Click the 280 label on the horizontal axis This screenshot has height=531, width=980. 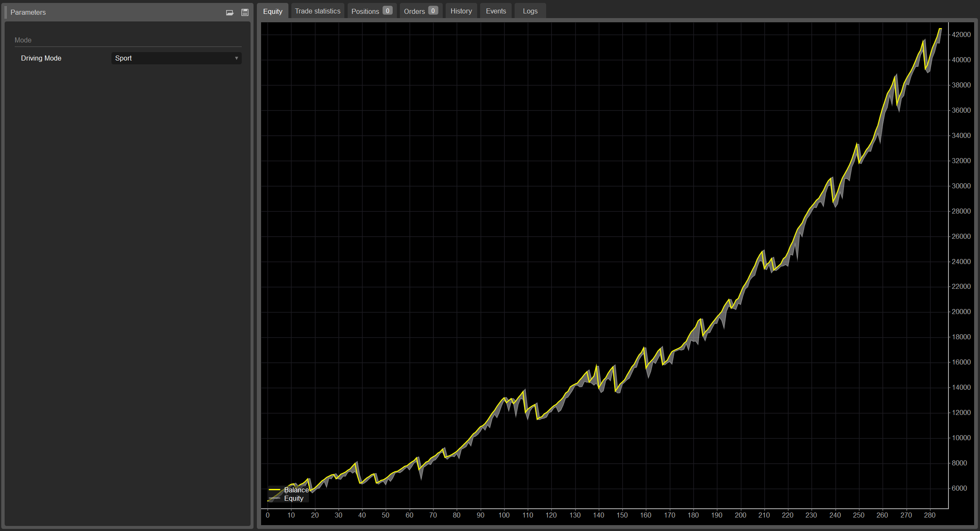(930, 515)
